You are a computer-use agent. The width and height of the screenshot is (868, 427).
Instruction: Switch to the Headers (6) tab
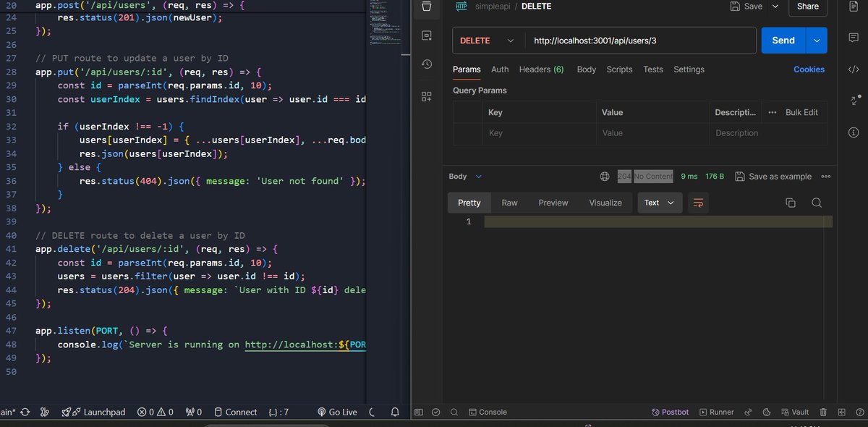tap(541, 69)
